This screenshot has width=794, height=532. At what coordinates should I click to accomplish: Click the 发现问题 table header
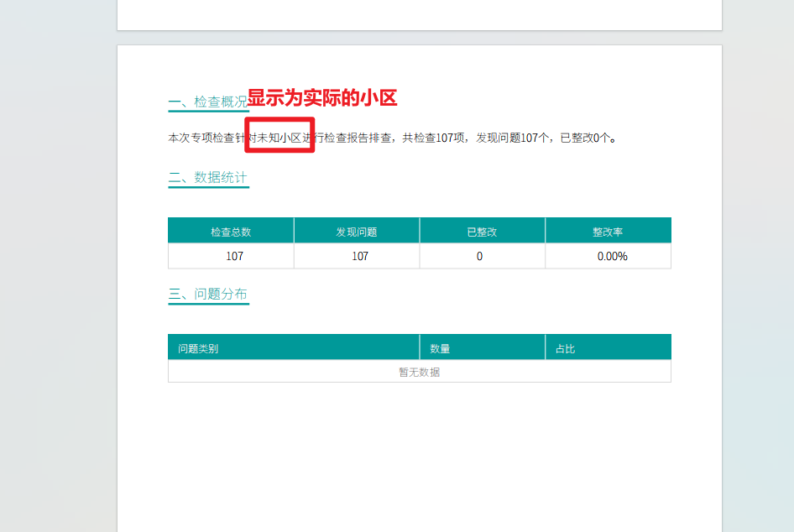[356, 230]
